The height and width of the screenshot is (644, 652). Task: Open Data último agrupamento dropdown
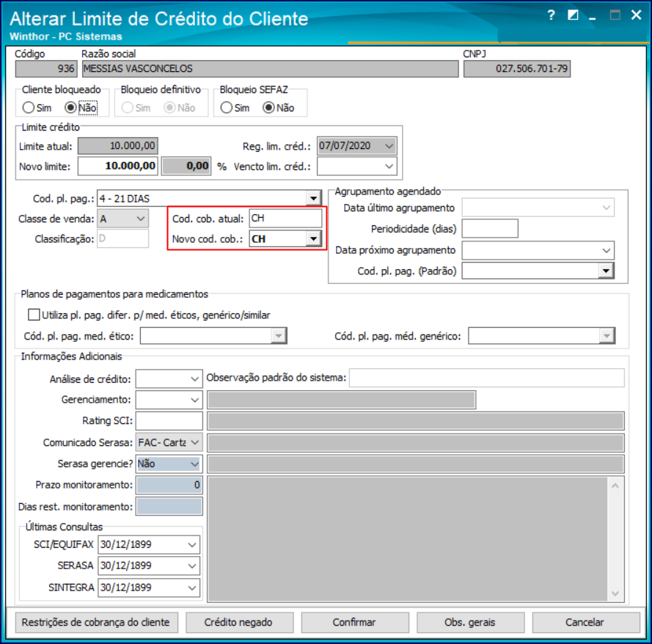tap(607, 208)
